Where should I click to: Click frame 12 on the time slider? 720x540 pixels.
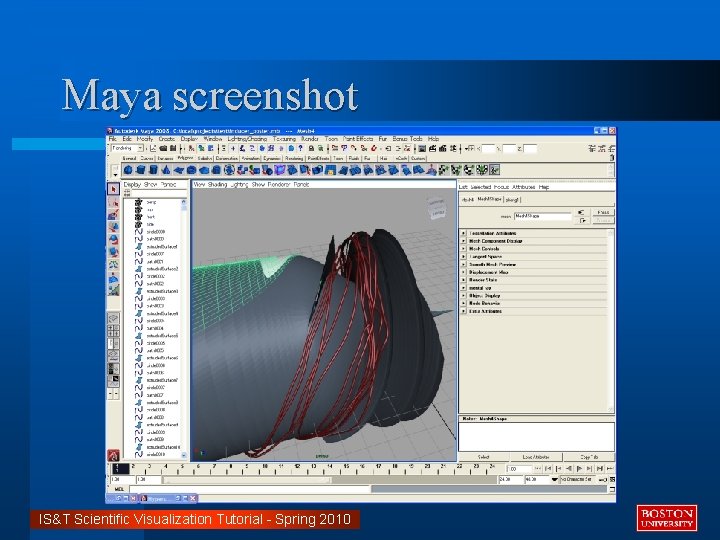(x=297, y=468)
